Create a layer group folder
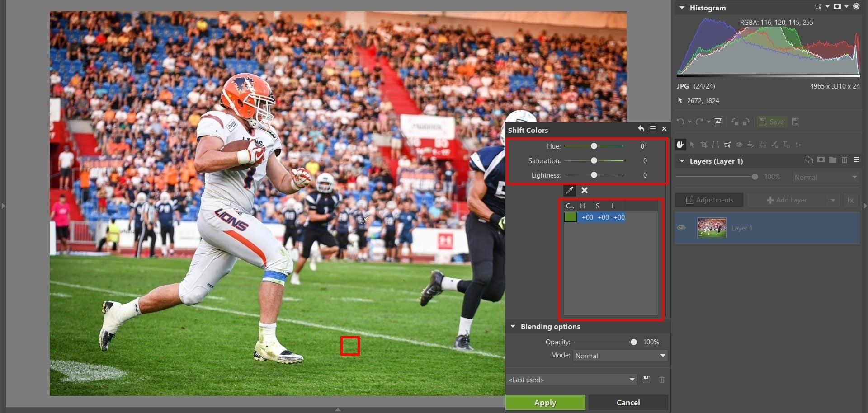The image size is (868, 413). pos(833,160)
